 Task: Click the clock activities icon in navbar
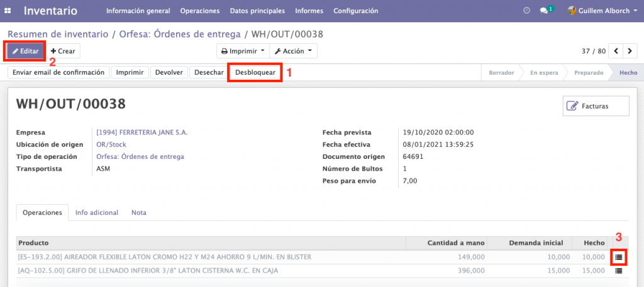[526, 11]
